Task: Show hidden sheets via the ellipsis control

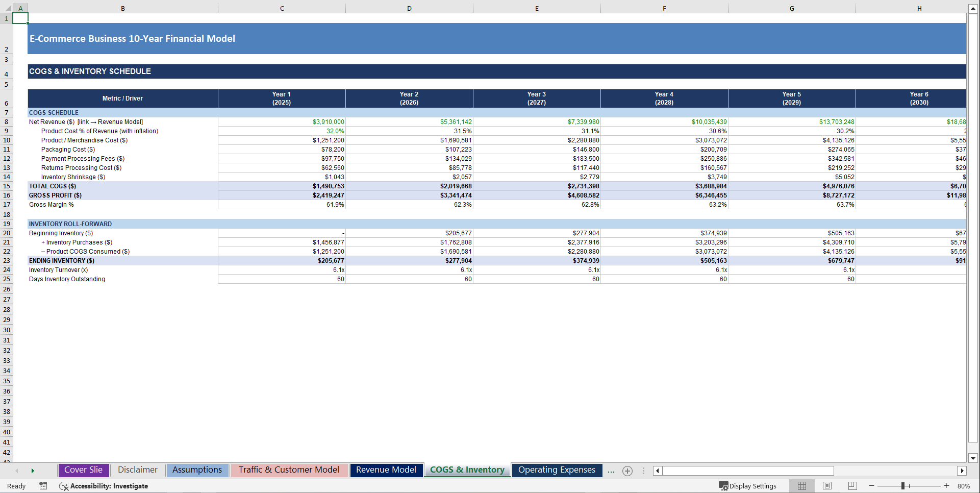Action: [611, 471]
